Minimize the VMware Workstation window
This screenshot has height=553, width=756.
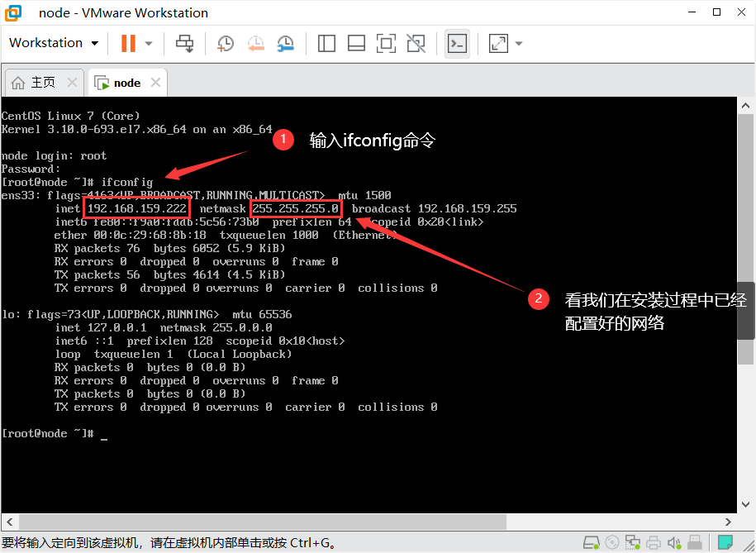click(692, 12)
